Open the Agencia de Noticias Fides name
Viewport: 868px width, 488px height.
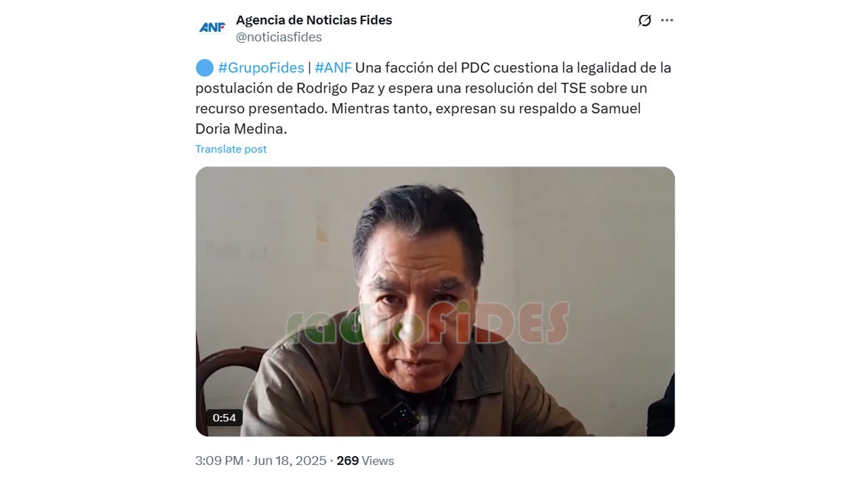(314, 20)
